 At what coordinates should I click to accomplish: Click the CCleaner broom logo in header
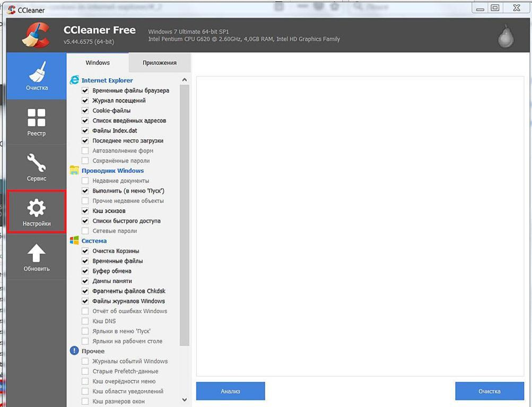pos(36,35)
